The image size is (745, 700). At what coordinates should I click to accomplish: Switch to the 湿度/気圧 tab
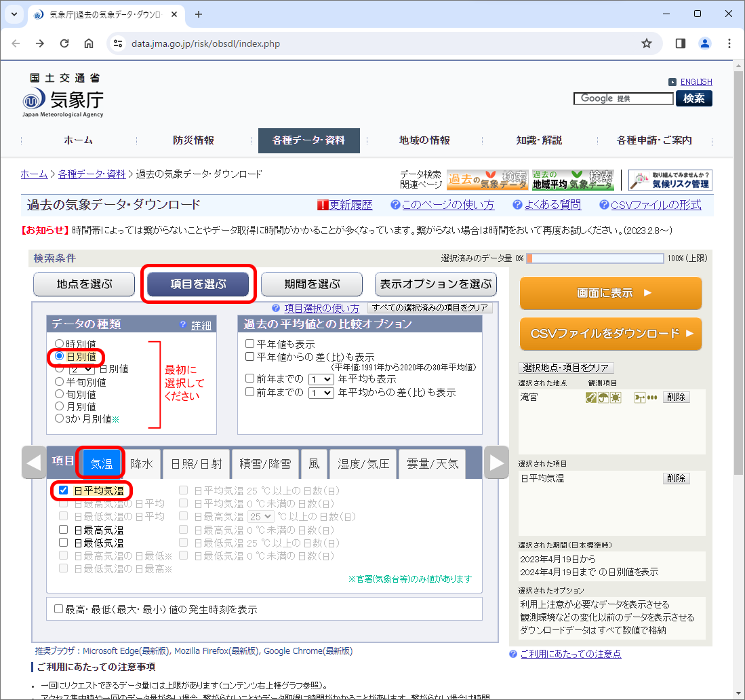[x=363, y=464]
